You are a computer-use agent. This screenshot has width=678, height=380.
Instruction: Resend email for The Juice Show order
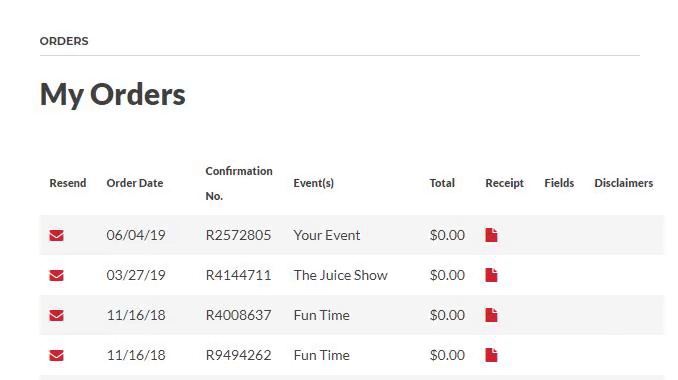tap(56, 275)
